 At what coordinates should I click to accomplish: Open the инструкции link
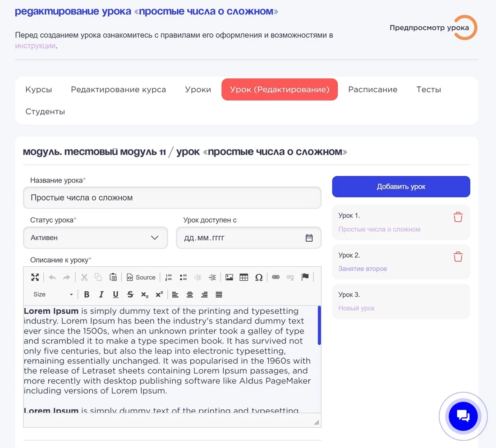35,46
